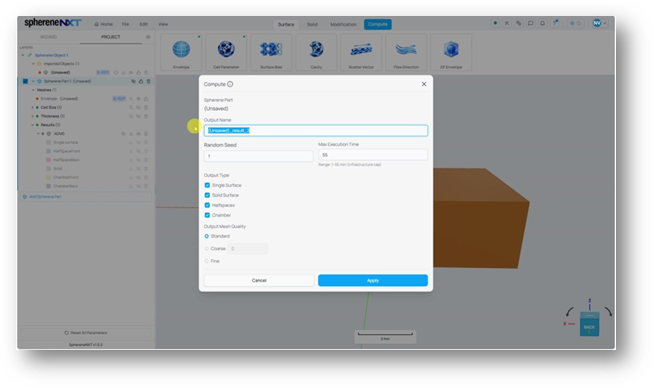Download the ADMS result via download icon
This screenshot has width=654, height=388.
pos(131,134)
